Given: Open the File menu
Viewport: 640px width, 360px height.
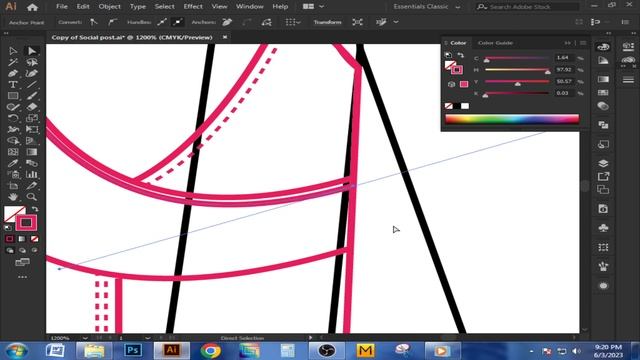Looking at the screenshot, I should coord(62,7).
